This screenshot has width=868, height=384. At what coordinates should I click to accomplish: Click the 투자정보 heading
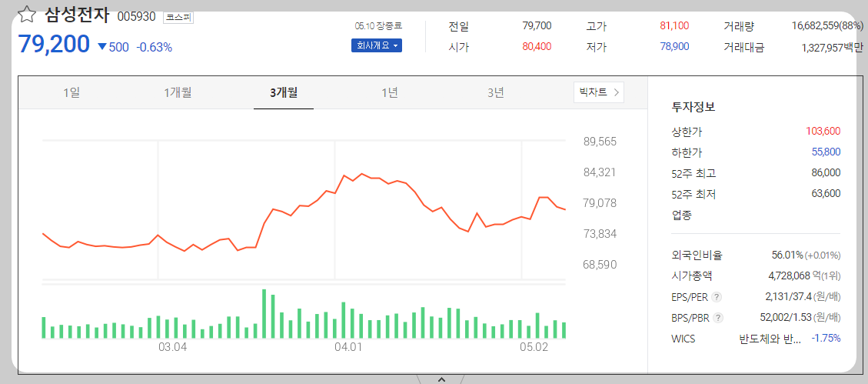[x=693, y=107]
